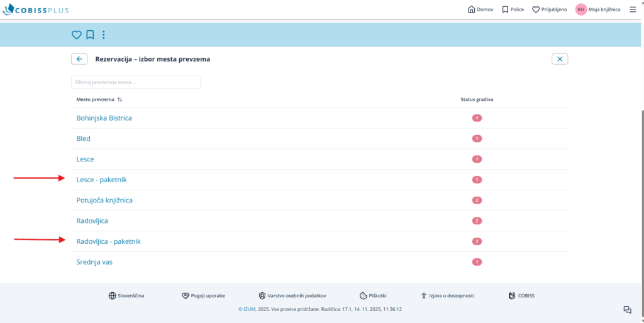This screenshot has height=323, width=644.
Task: Choose Bohinjska Bistrica as pickup location
Action: [x=104, y=118]
